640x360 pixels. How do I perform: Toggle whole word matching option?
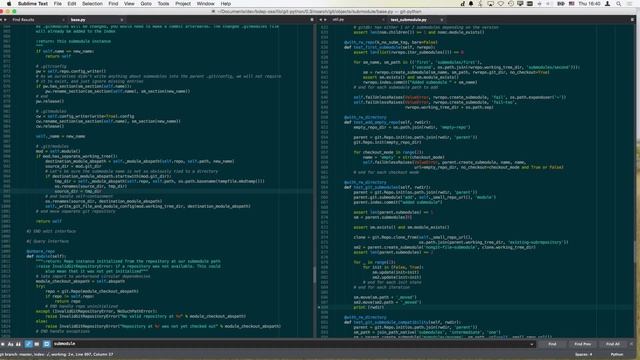click(x=18, y=344)
